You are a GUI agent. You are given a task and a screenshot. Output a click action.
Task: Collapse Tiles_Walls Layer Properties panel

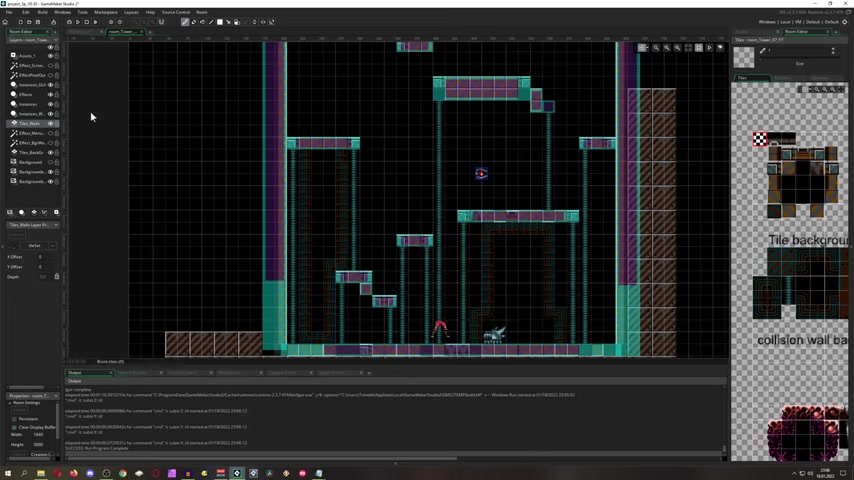[56, 225]
